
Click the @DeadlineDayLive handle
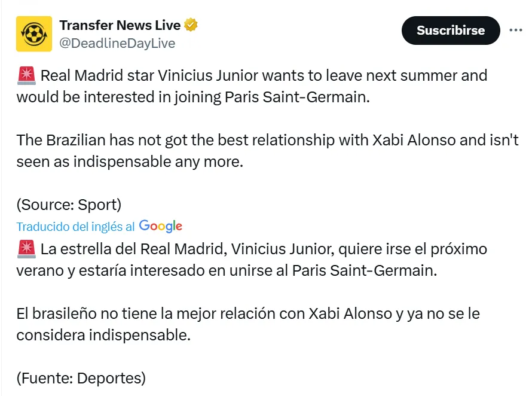coord(117,43)
